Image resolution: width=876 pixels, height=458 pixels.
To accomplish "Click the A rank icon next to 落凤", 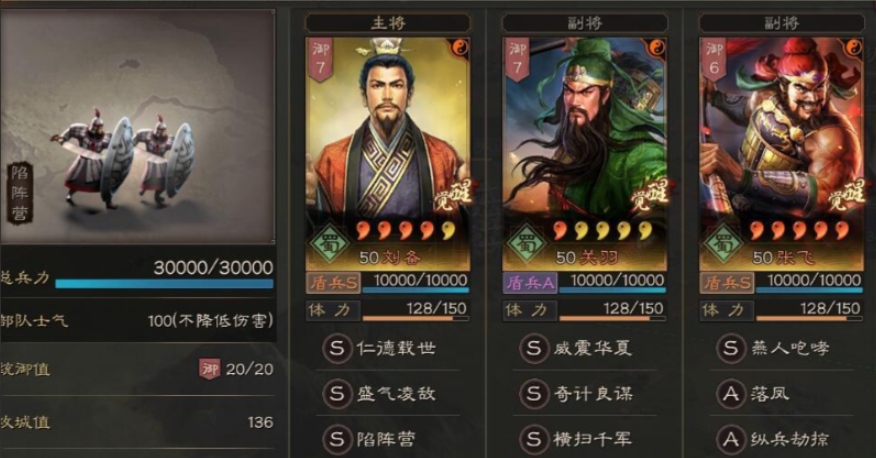I will point(731,394).
